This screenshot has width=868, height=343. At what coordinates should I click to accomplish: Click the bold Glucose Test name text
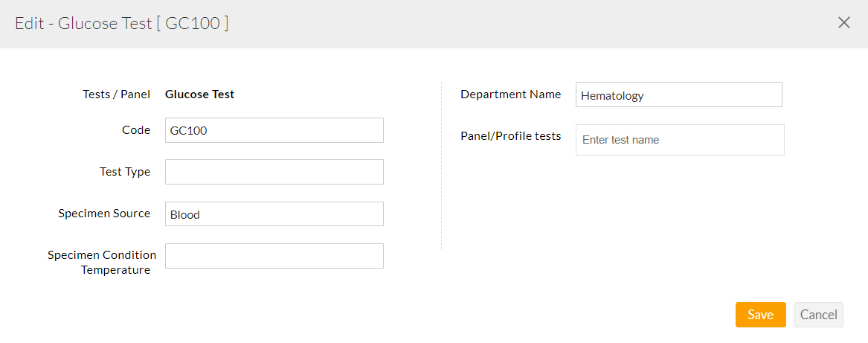(199, 94)
